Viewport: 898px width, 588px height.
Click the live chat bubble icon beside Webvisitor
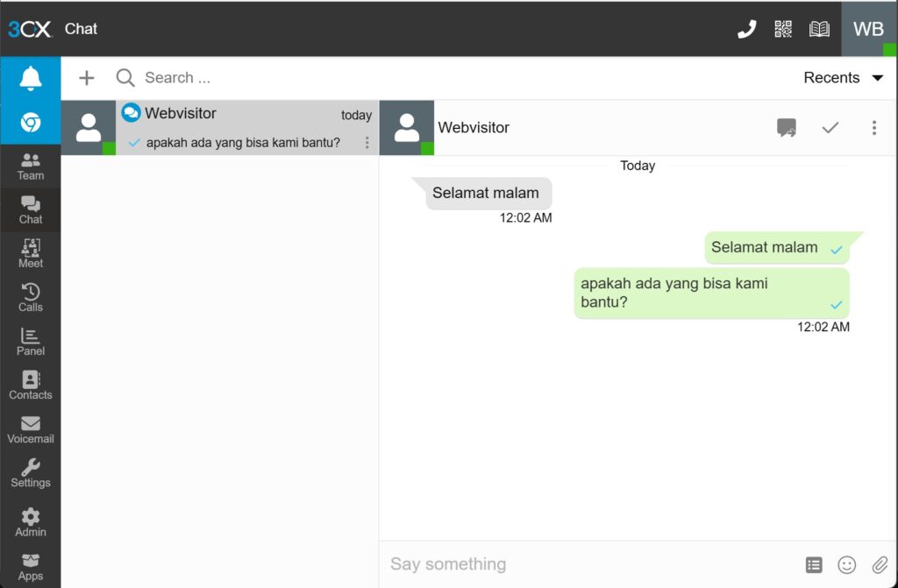[x=131, y=112]
